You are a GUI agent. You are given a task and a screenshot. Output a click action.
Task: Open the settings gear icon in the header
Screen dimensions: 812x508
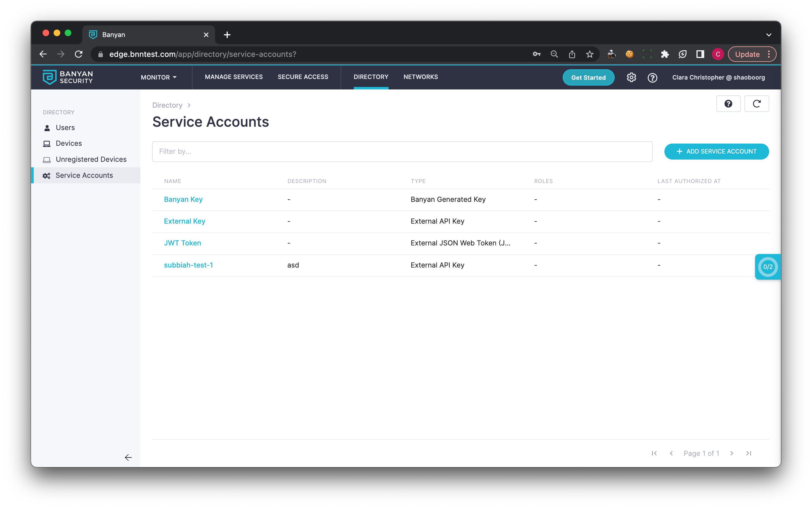coord(631,77)
